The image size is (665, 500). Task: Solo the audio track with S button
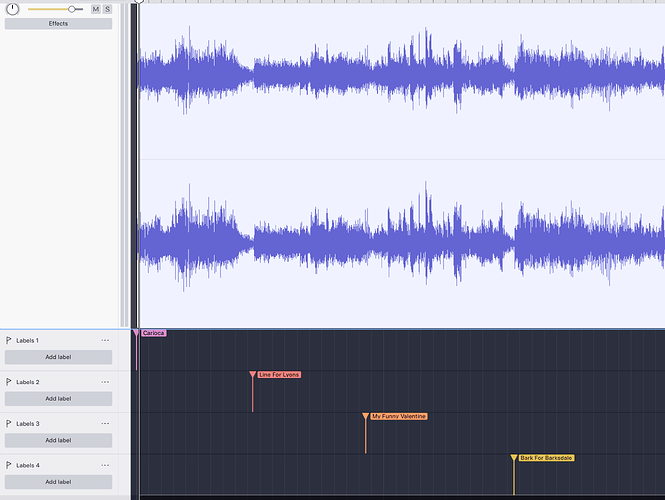[107, 9]
